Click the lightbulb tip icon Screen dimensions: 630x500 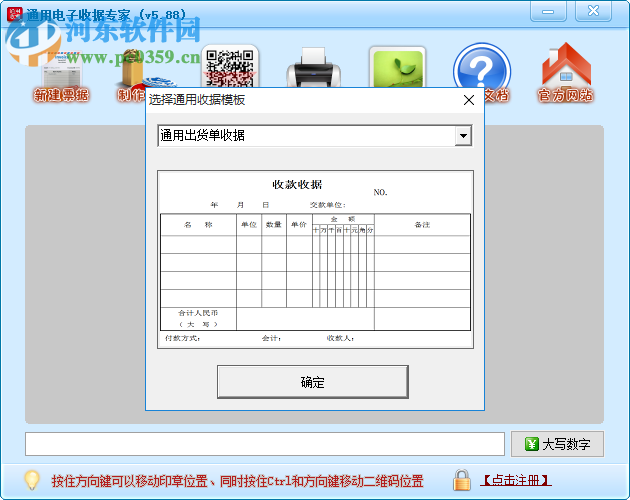[32, 480]
